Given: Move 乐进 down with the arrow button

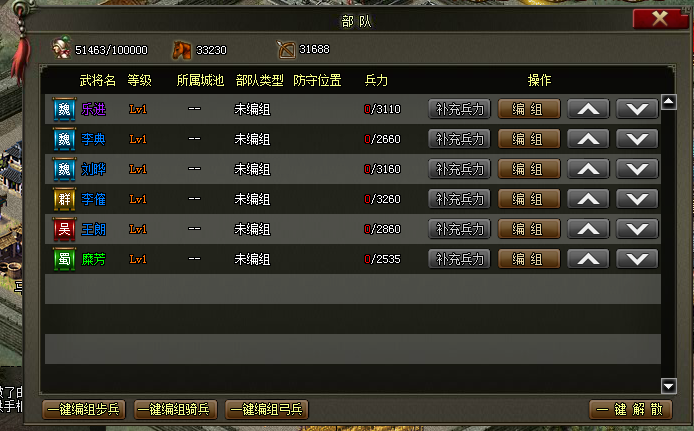Looking at the screenshot, I should [637, 109].
